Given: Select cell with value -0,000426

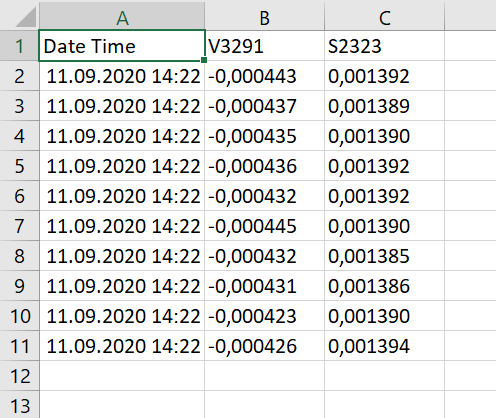Looking at the screenshot, I should click(x=264, y=346).
